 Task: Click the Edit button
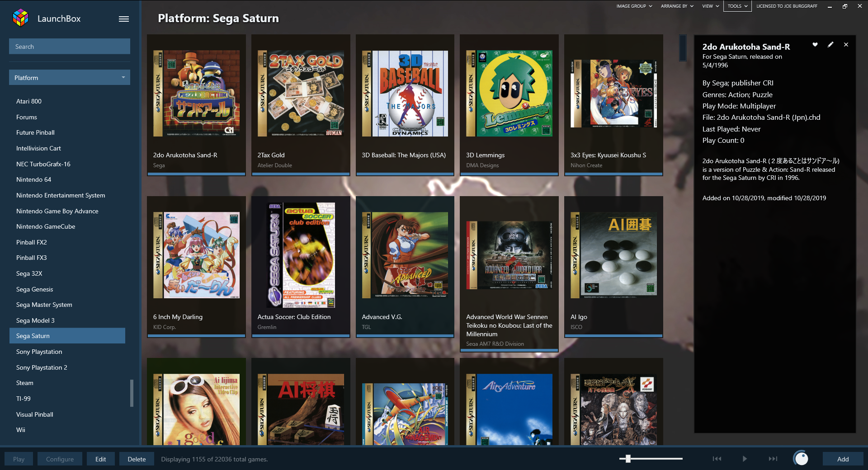tap(100, 459)
